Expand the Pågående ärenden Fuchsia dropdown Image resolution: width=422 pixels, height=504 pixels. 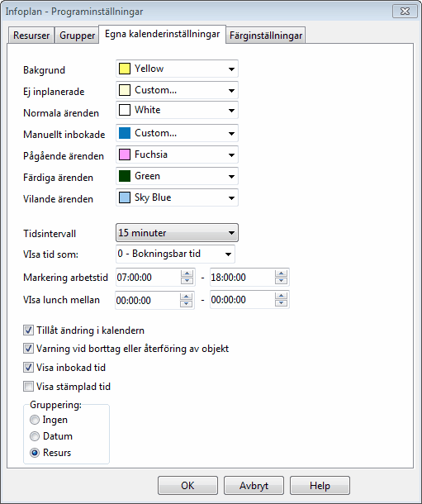click(x=177, y=155)
